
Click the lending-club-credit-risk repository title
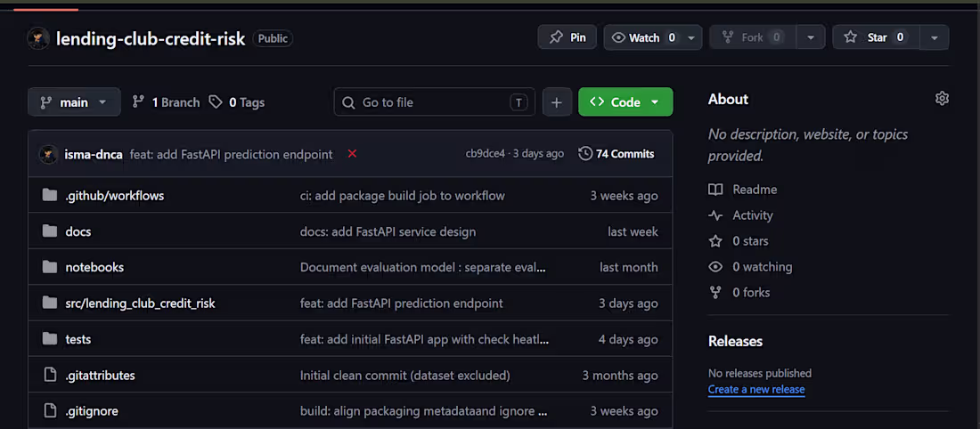pyautogui.click(x=151, y=38)
